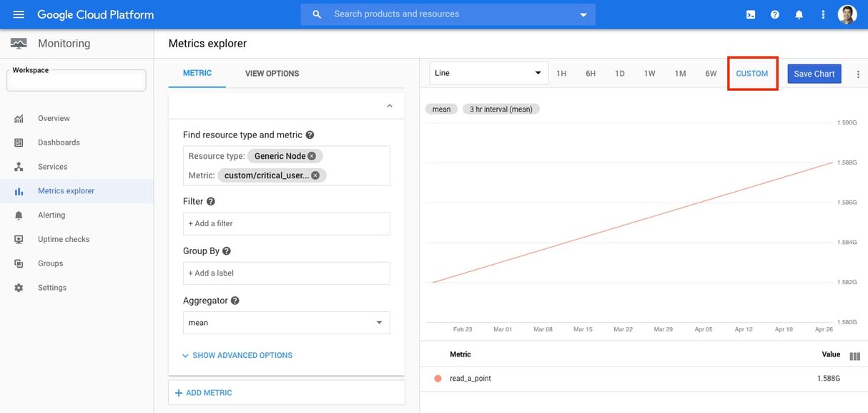Open legend column settings icon
Image resolution: width=868 pixels, height=413 pixels.
point(854,356)
